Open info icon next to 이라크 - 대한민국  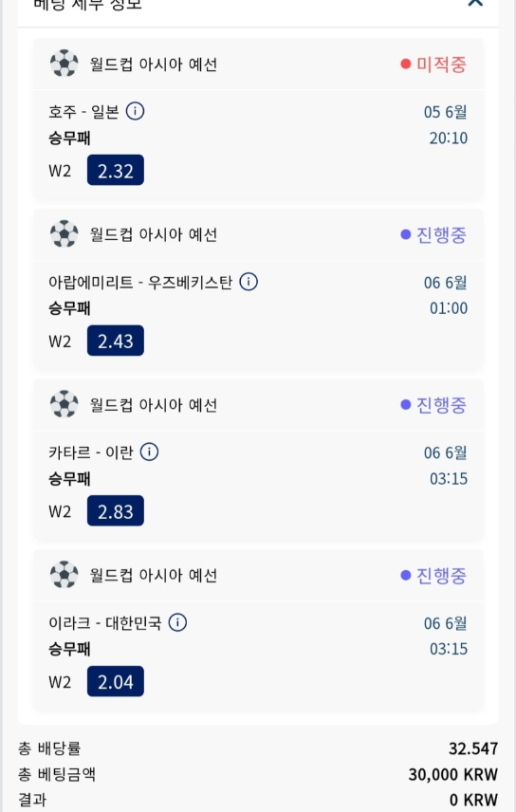(177, 622)
